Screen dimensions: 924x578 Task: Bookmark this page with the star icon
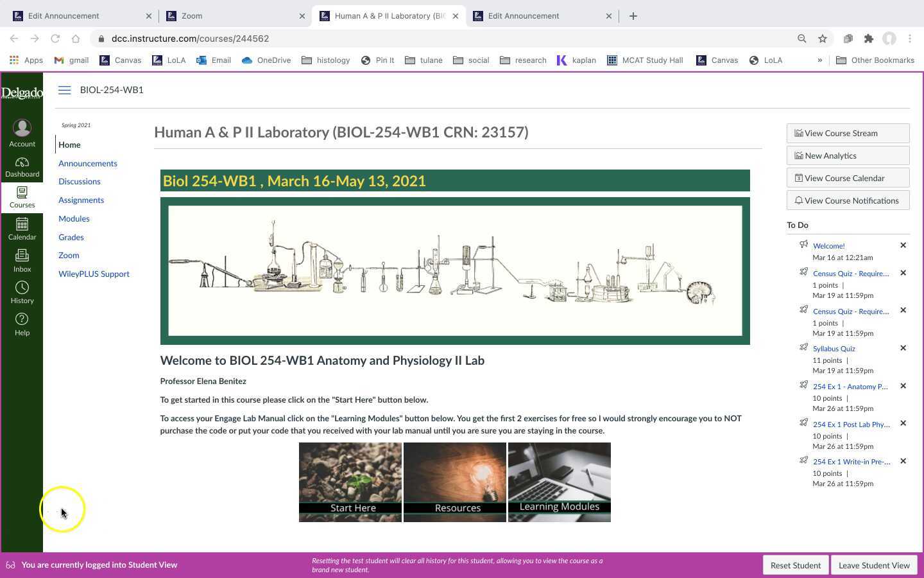click(x=823, y=39)
